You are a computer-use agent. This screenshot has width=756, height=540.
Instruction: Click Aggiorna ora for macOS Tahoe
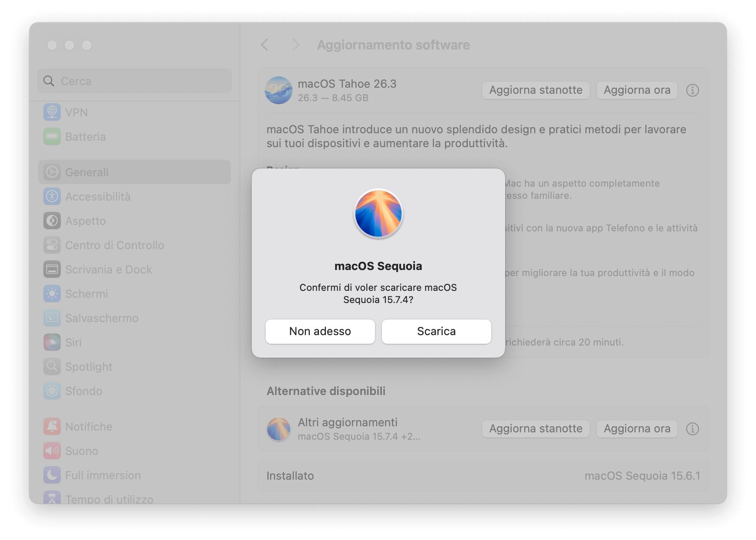tap(637, 90)
